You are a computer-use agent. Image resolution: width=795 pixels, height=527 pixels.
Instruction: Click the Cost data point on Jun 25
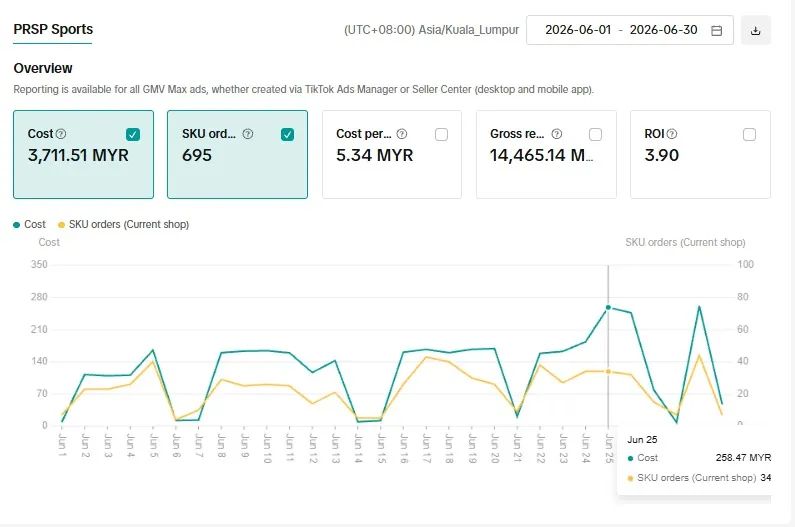[x=608, y=307]
